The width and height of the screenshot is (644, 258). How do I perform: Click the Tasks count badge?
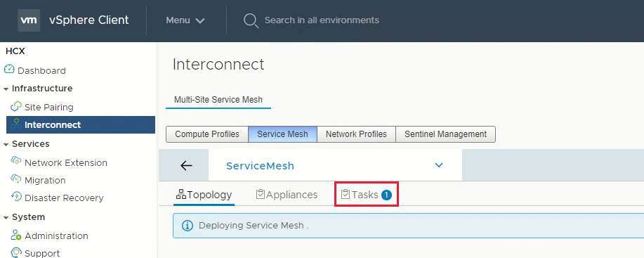coord(386,195)
